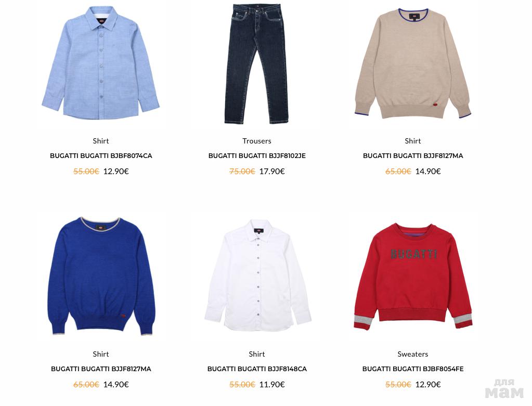
Task: Click product title BUGATTI BUGATTI BJJF8148CA
Action: (x=257, y=369)
